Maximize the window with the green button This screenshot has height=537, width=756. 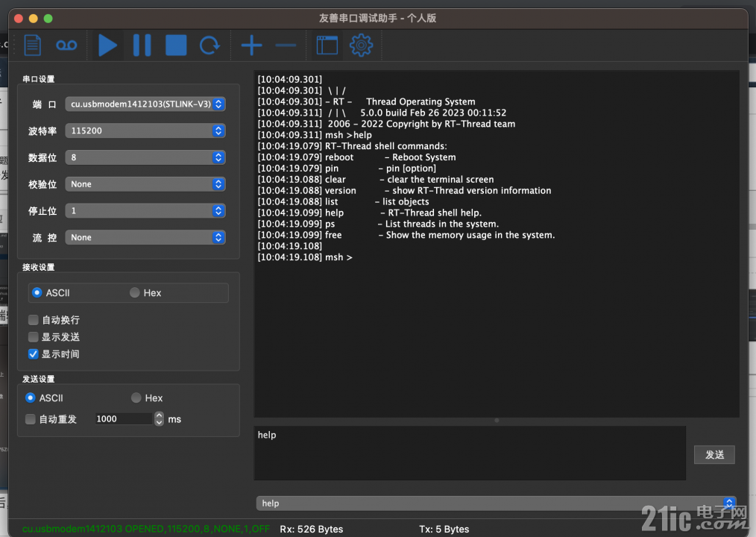[48, 19]
